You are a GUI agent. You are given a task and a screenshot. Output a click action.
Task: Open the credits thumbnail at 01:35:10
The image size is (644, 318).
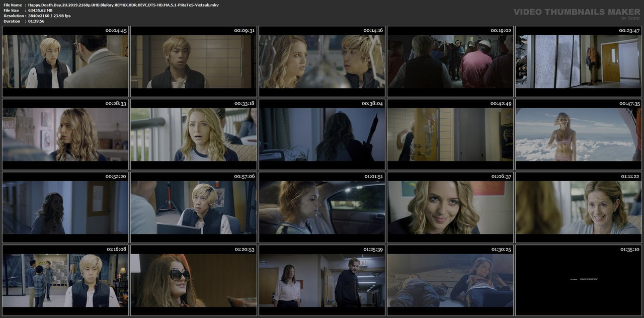point(579,280)
